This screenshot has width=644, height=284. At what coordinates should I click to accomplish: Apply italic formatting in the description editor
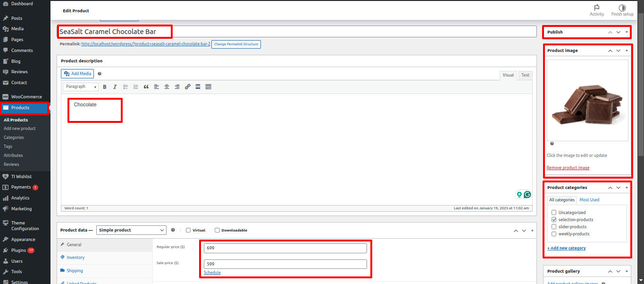(115, 87)
